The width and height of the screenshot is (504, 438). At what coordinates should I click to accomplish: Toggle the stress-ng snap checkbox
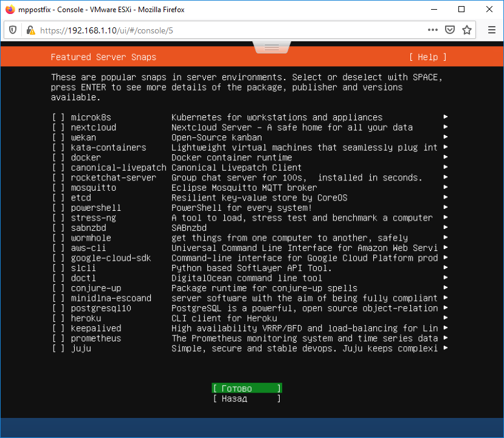pos(58,217)
